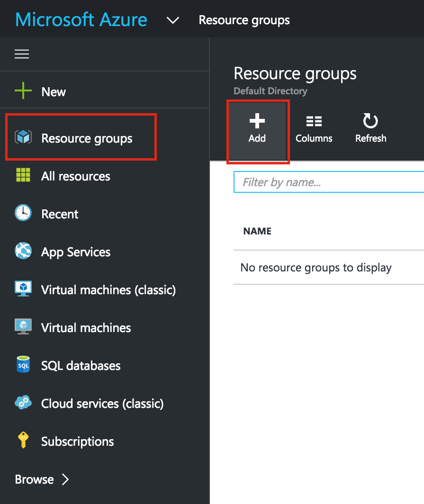
Task: Open App Services from the sidebar
Action: click(105, 252)
